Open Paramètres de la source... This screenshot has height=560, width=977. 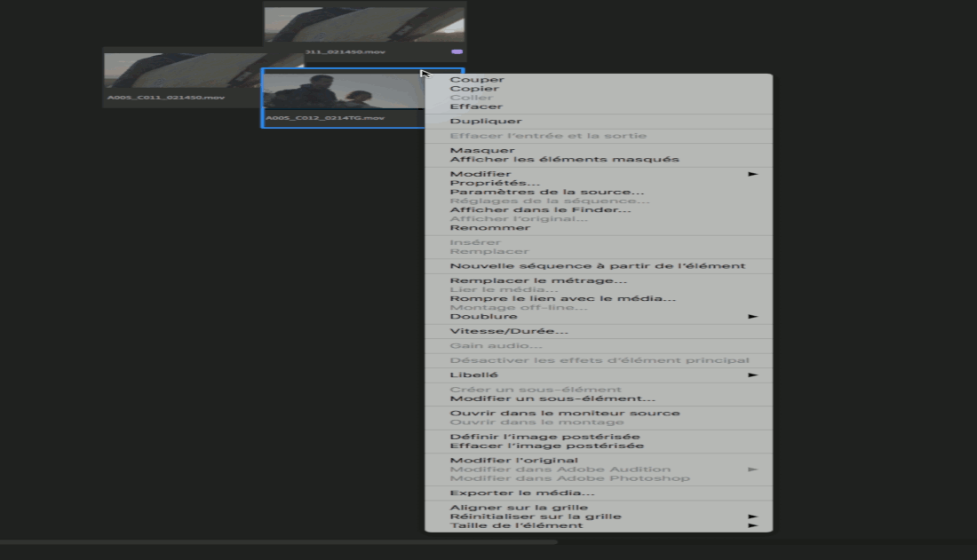coord(598,192)
